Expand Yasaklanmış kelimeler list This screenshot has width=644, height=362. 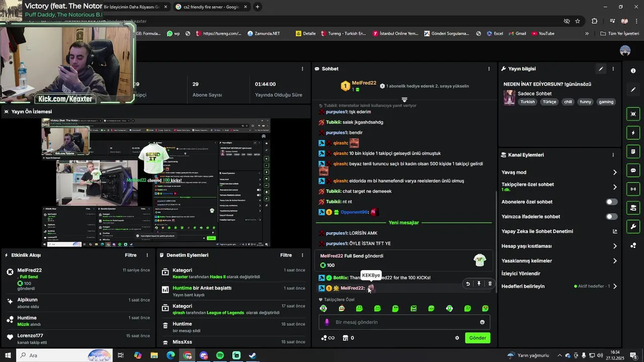(x=615, y=261)
